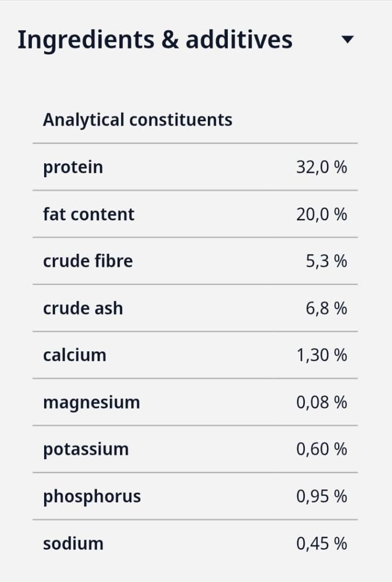This screenshot has height=582, width=392.
Task: Click the protein row label
Action: [73, 167]
